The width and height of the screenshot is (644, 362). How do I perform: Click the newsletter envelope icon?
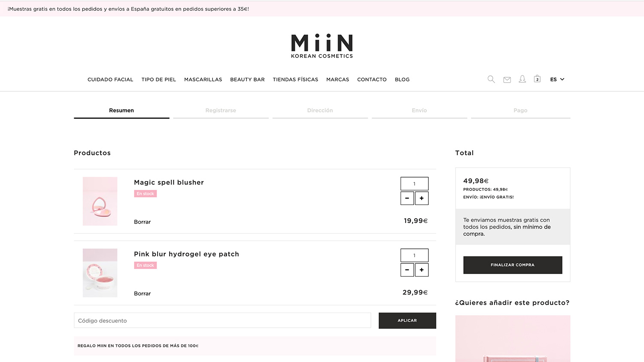pyautogui.click(x=507, y=80)
